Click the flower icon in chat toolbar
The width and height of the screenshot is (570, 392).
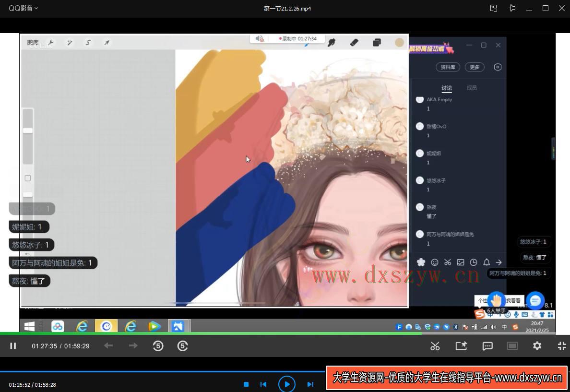pyautogui.click(x=421, y=262)
